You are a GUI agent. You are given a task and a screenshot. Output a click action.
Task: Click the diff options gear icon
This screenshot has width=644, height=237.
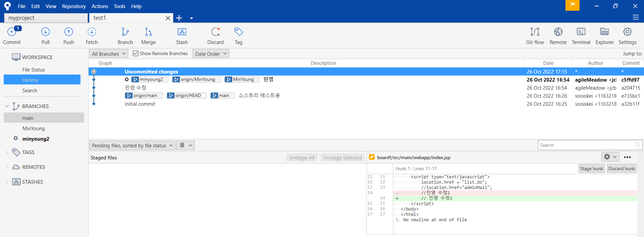point(607,157)
